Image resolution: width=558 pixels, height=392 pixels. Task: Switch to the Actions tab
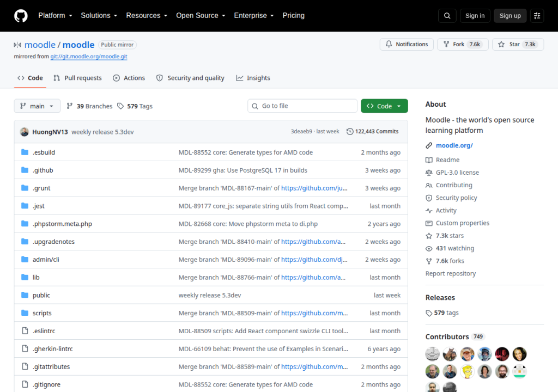129,78
